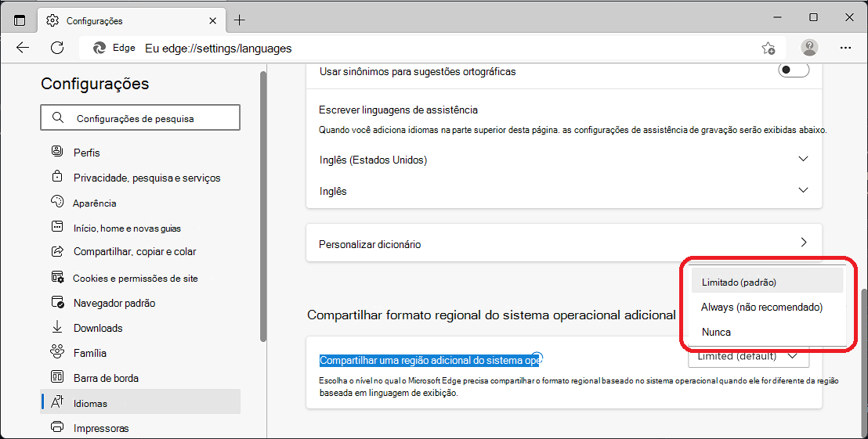The height and width of the screenshot is (439, 868).
Task: Go back with the browser back arrow
Action: pyautogui.click(x=23, y=48)
